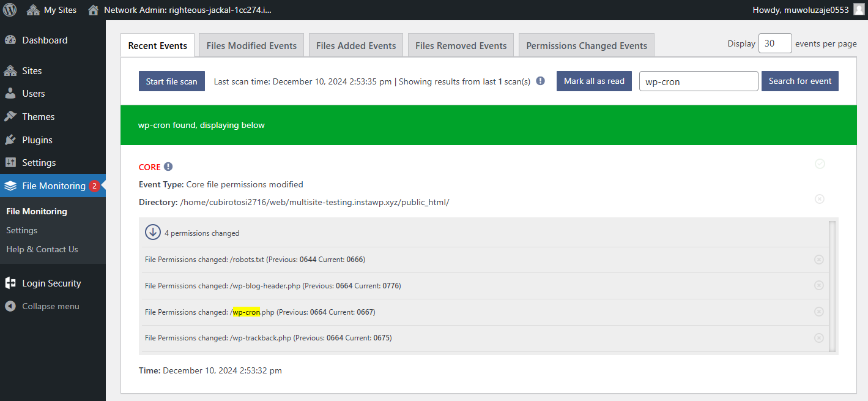
Task: Click info icon after scan results text
Action: tap(540, 81)
